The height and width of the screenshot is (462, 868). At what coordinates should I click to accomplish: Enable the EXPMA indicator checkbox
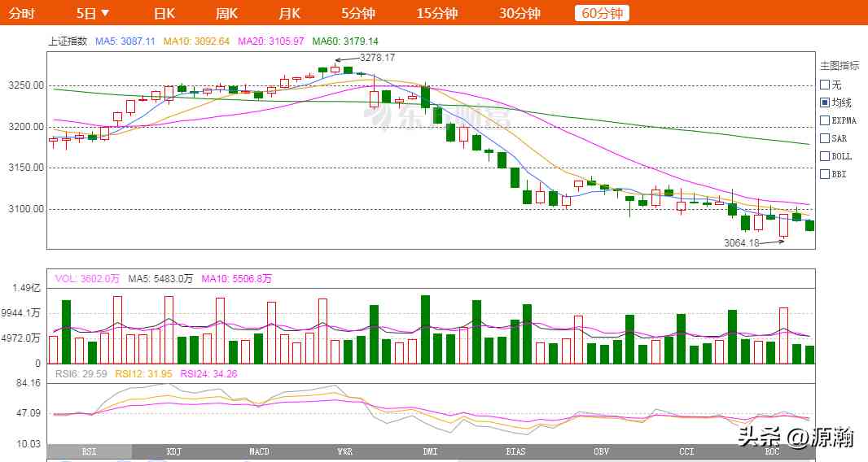point(825,120)
